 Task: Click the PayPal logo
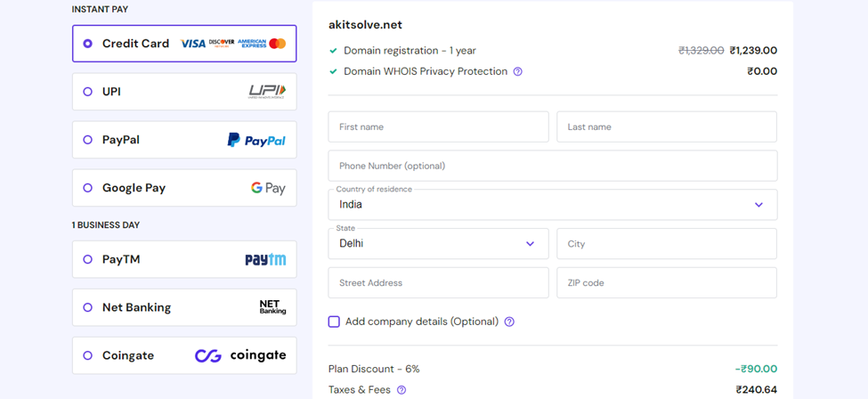pyautogui.click(x=256, y=140)
